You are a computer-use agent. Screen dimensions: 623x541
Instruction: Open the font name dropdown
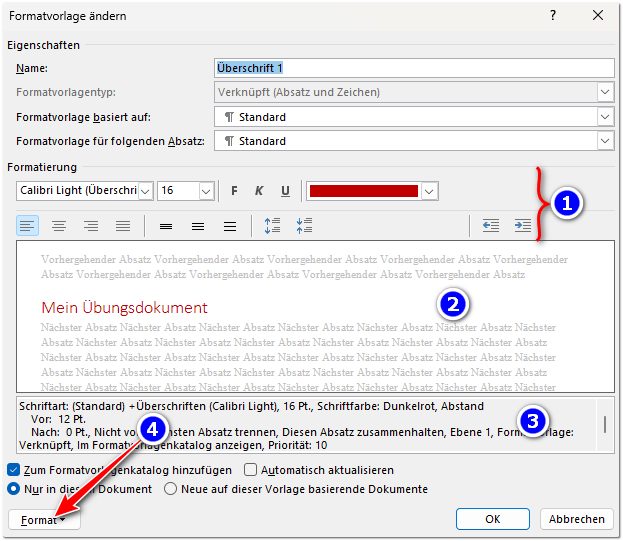145,191
